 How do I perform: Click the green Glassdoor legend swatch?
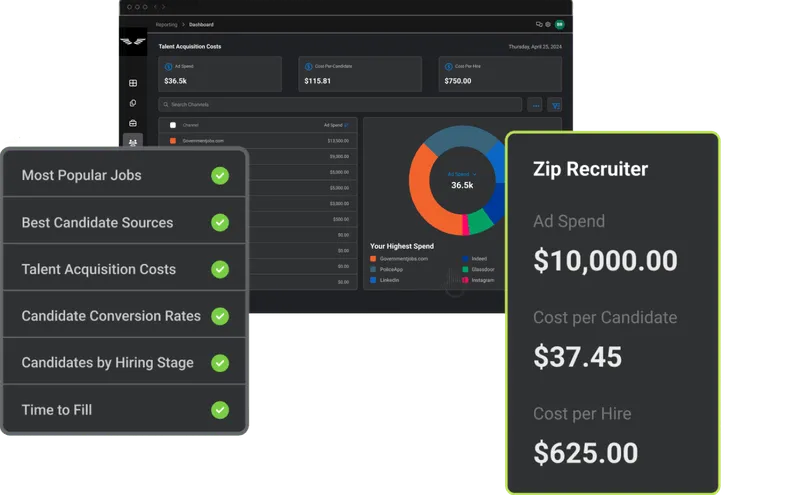click(465, 269)
